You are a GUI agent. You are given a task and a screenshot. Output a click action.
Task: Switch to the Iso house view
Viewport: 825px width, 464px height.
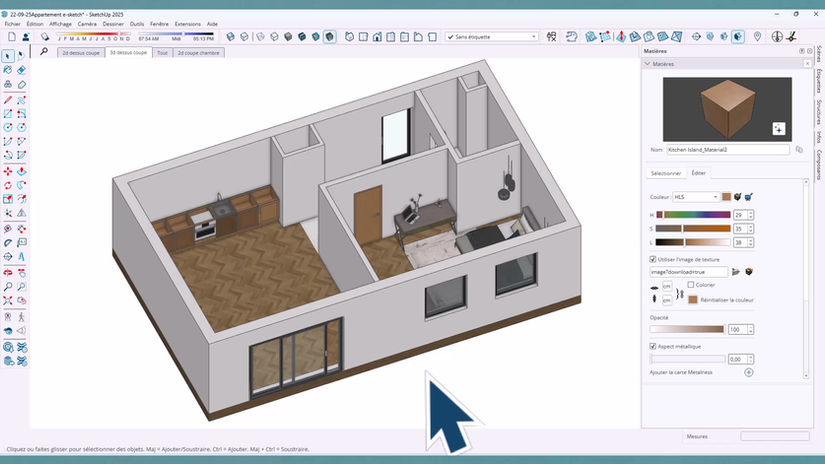point(349,37)
